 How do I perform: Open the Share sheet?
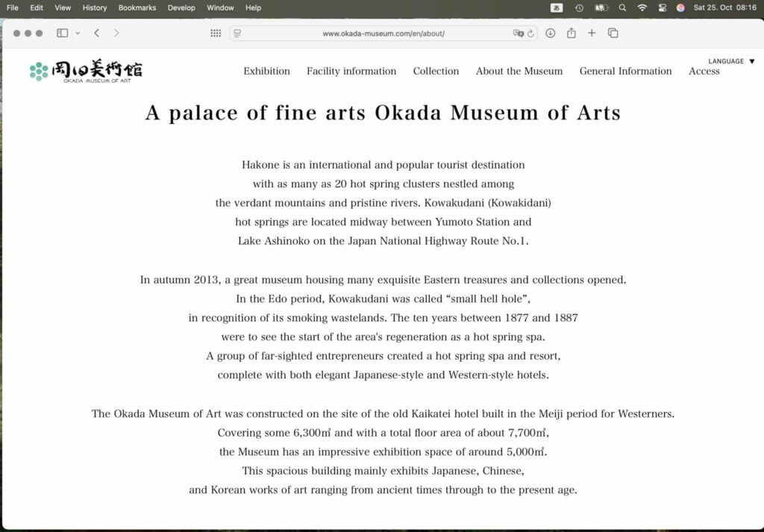(571, 33)
